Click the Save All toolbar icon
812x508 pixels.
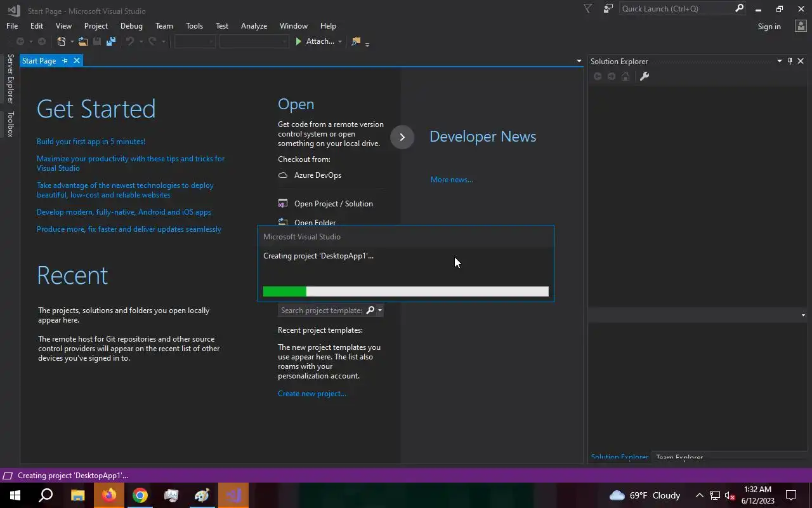tap(111, 41)
